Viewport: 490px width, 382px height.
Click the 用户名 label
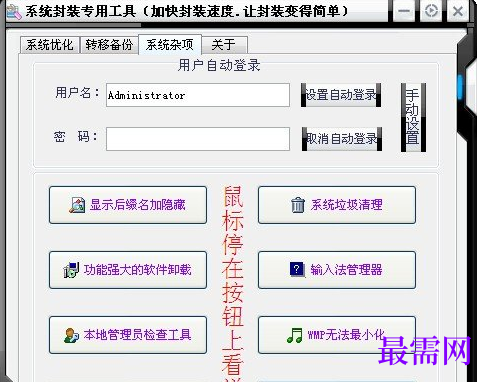click(77, 93)
